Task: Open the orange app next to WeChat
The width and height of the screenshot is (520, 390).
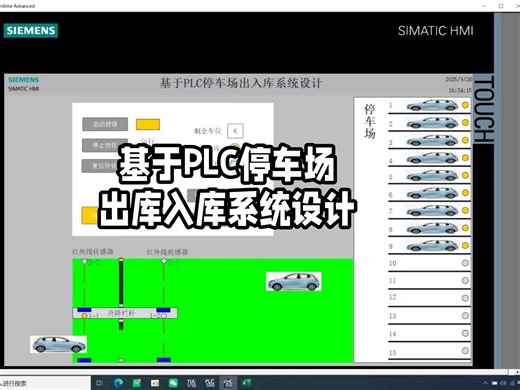Action: click(x=155, y=383)
